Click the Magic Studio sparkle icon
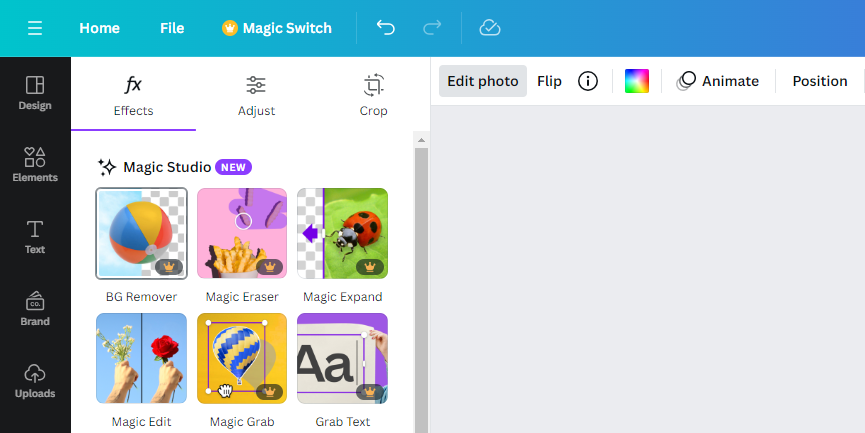The image size is (865, 433). pyautogui.click(x=107, y=167)
